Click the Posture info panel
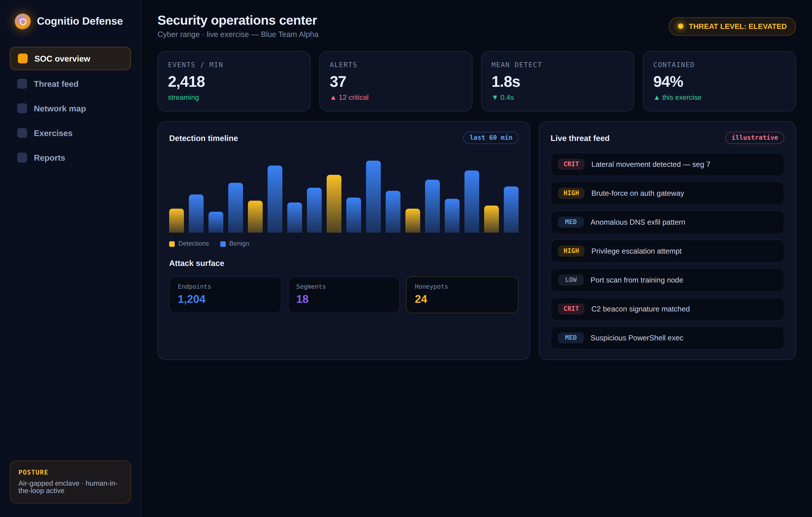Screen dimensions: 812x517 coord(70,482)
